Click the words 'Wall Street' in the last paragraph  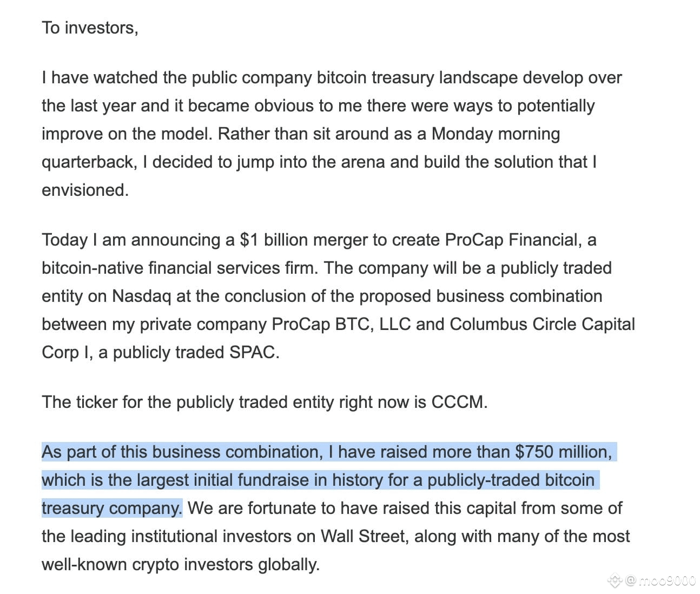362,536
